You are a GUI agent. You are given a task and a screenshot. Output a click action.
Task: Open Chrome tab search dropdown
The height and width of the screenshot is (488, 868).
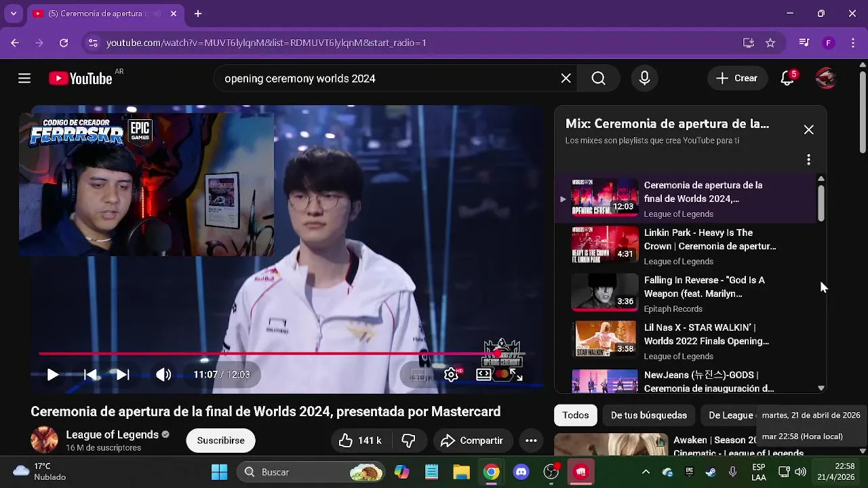coord(13,14)
